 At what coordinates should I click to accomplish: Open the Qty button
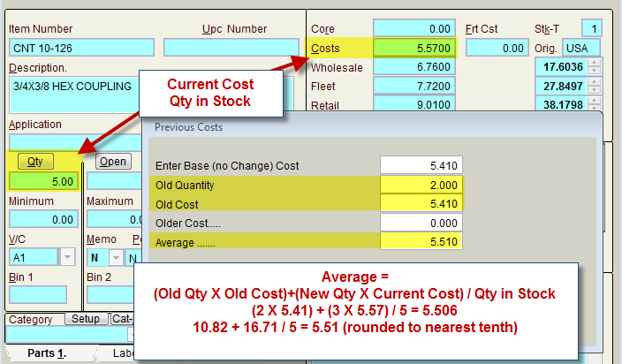(35, 162)
